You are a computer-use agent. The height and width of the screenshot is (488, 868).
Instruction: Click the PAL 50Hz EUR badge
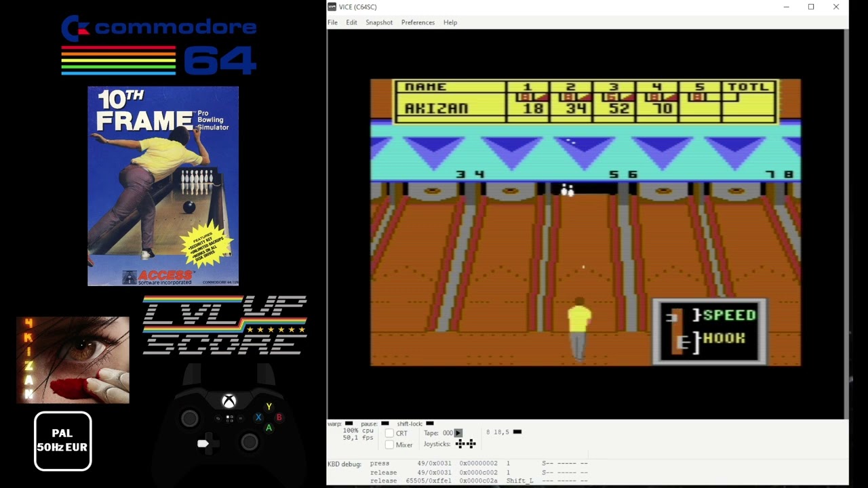coord(62,441)
